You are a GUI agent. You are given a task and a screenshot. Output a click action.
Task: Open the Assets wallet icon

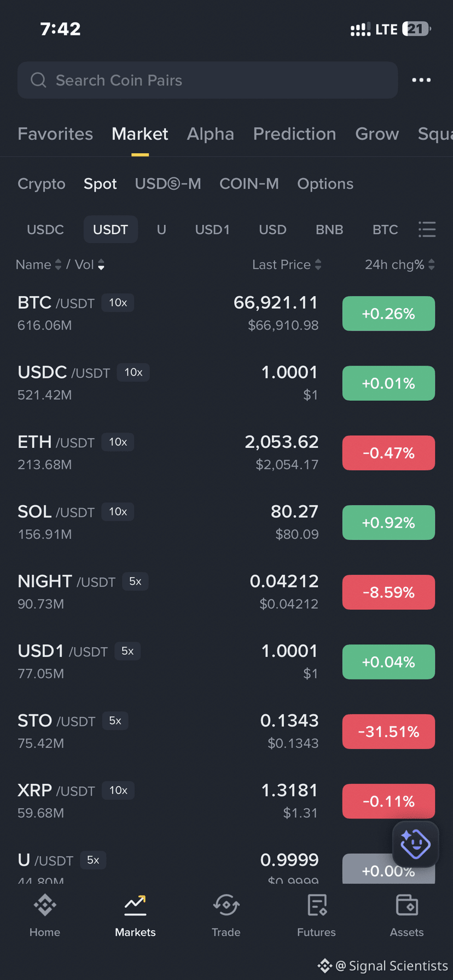pyautogui.click(x=407, y=905)
